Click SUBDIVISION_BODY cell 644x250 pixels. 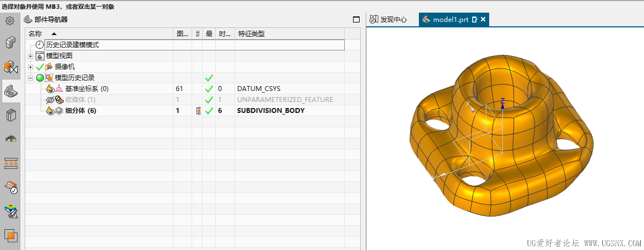tap(271, 111)
